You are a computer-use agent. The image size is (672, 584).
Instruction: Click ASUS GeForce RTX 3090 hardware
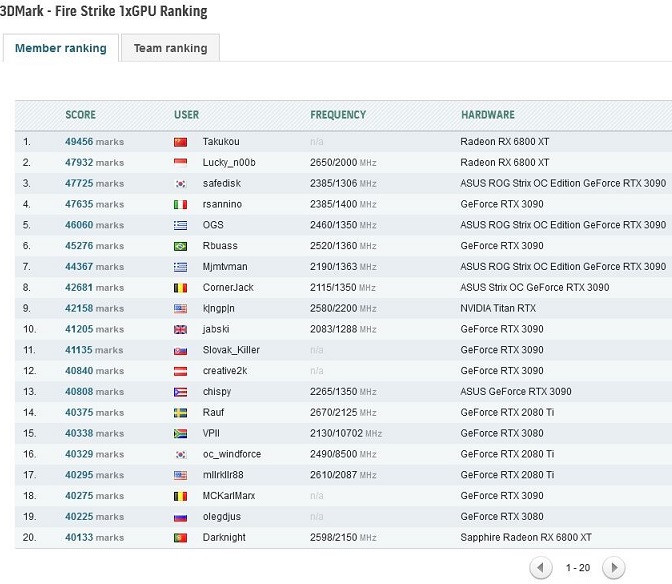(x=516, y=392)
